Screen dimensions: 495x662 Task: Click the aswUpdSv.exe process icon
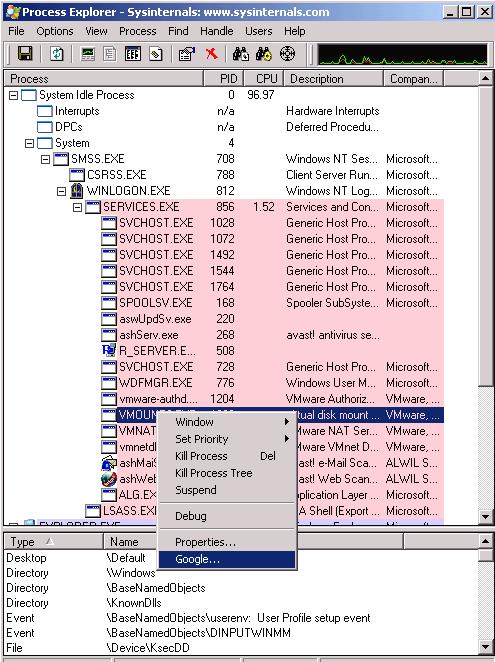(109, 319)
